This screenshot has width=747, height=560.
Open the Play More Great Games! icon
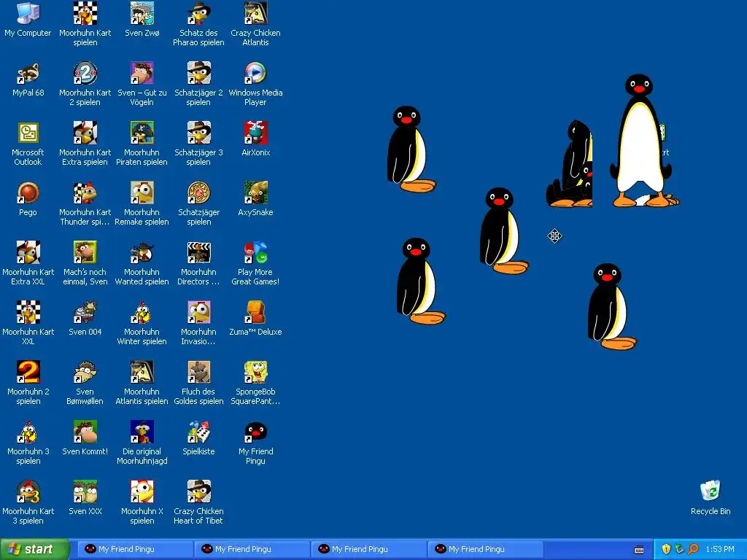pos(256,252)
